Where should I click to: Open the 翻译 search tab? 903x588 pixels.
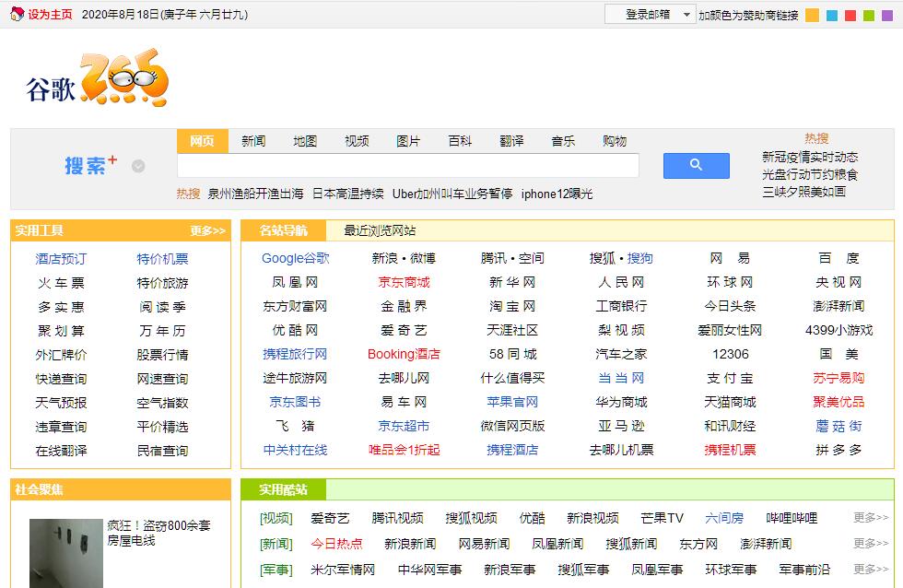511,141
